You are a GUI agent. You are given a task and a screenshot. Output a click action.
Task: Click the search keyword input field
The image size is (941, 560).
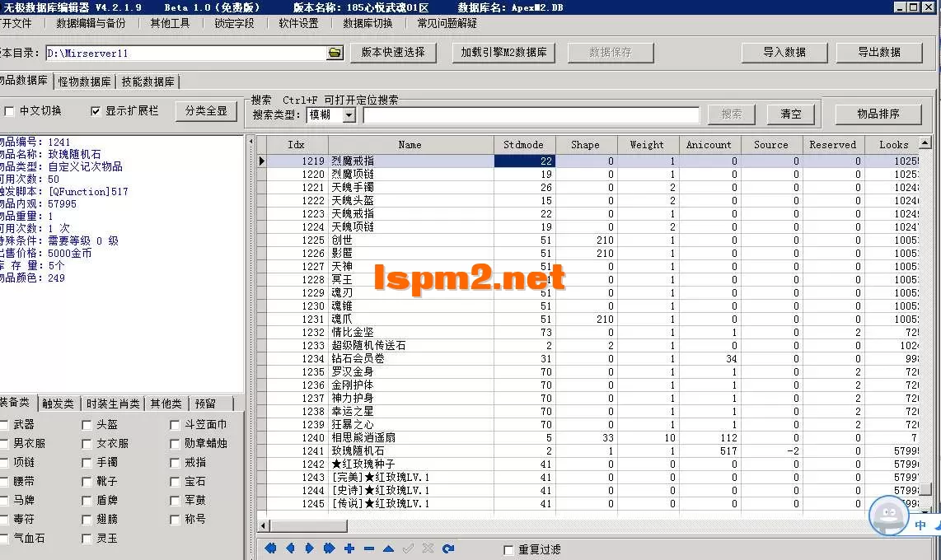coord(531,114)
